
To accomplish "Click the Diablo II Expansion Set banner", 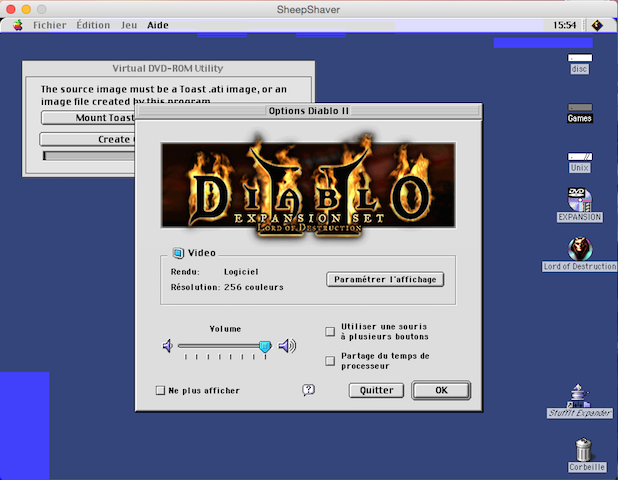I will tap(309, 185).
